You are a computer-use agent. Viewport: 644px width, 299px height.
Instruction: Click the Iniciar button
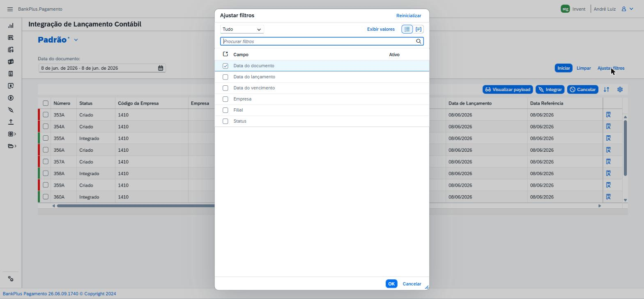click(x=563, y=68)
